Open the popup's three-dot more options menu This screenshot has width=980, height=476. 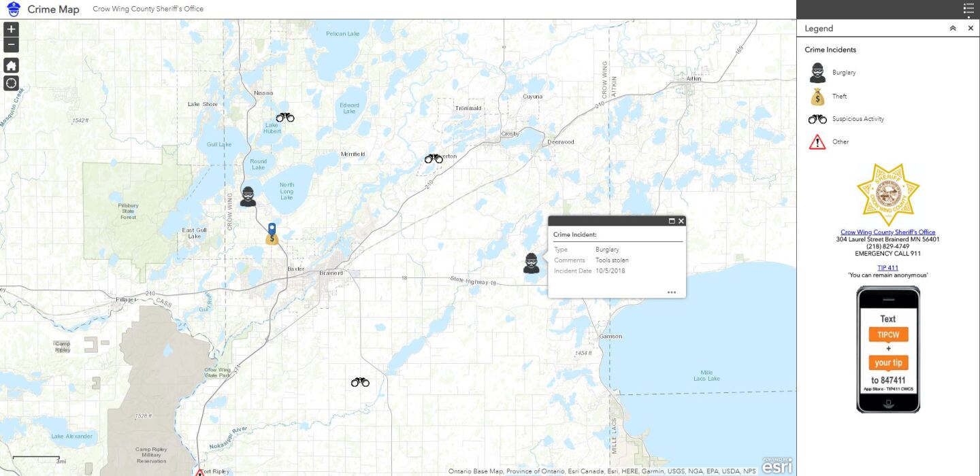pyautogui.click(x=672, y=292)
